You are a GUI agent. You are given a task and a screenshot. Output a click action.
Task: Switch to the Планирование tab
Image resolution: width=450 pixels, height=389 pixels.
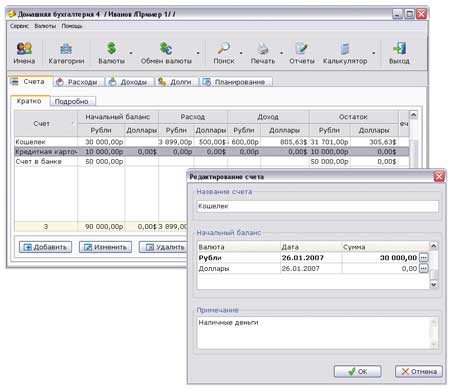pyautogui.click(x=236, y=82)
